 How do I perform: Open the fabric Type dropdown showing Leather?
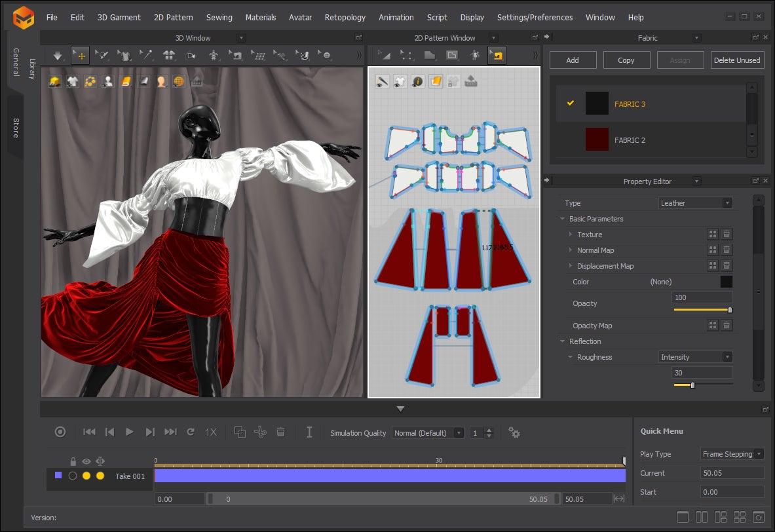(695, 203)
